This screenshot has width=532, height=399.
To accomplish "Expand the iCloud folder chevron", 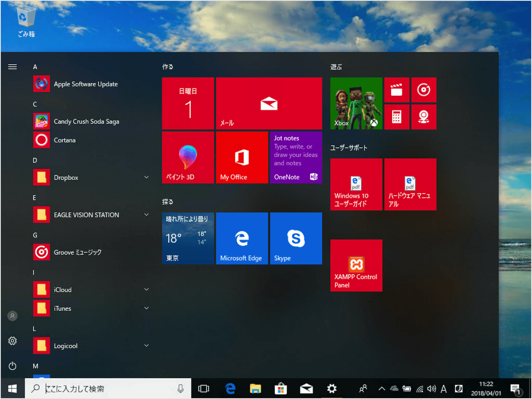I will coord(146,289).
